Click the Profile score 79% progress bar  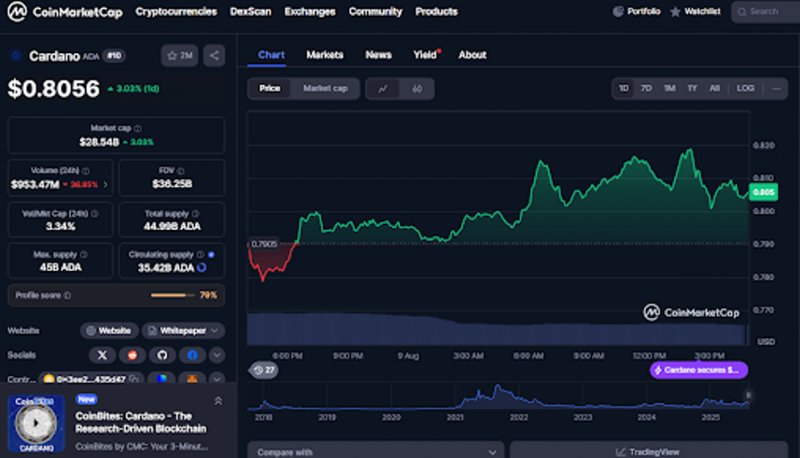(x=172, y=295)
